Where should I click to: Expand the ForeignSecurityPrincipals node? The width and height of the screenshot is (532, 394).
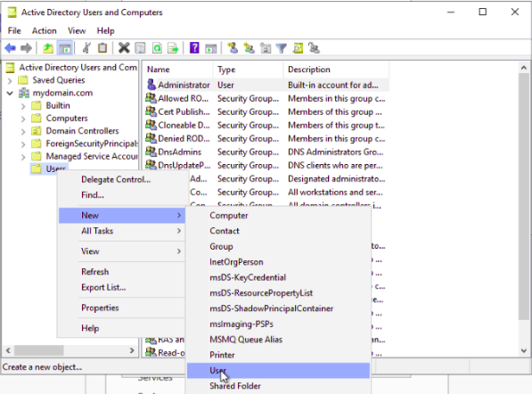click(x=23, y=144)
